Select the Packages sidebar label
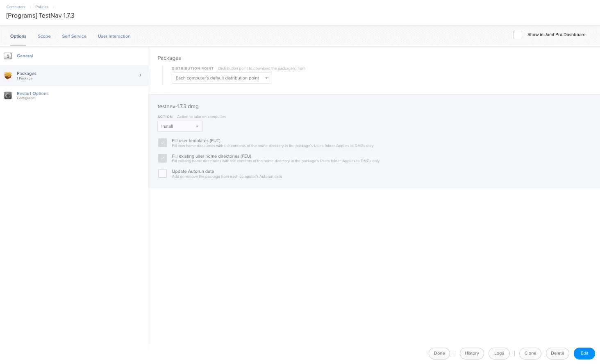This screenshot has width=600, height=364. [27, 73]
